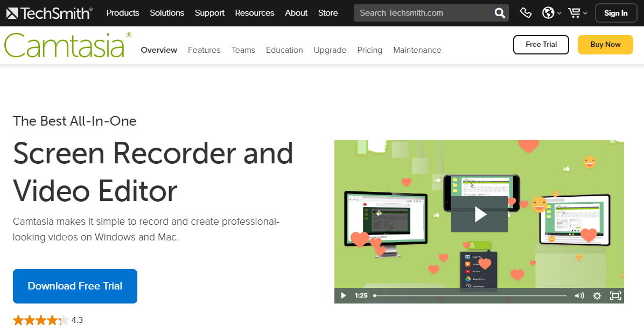This screenshot has height=331, width=644.
Task: Switch to the Features tab
Action: click(204, 50)
